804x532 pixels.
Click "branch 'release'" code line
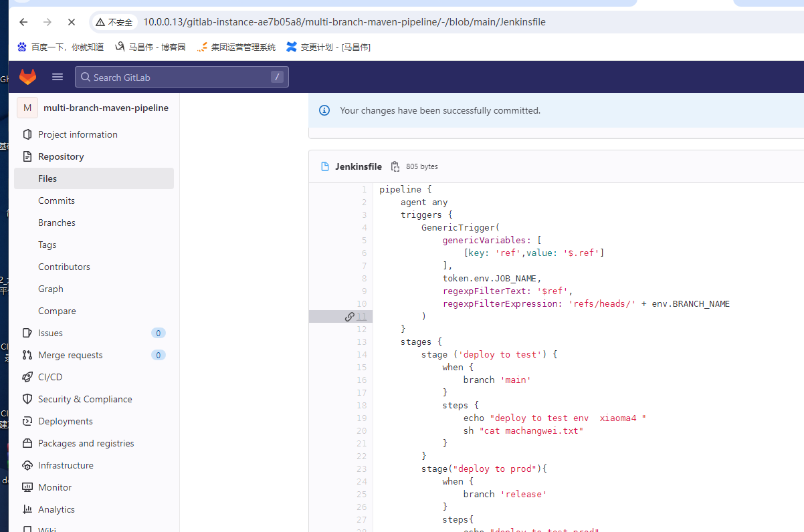pyautogui.click(x=505, y=494)
